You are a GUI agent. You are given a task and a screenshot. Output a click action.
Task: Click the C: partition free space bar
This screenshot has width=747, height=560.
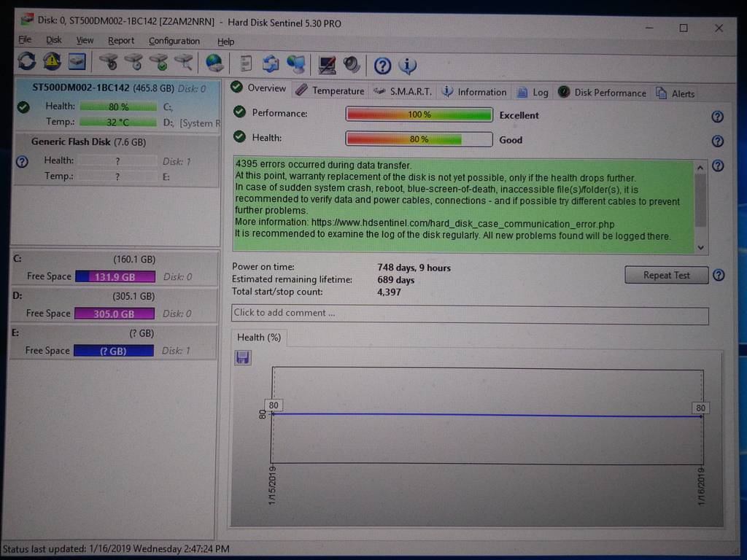click(x=115, y=276)
